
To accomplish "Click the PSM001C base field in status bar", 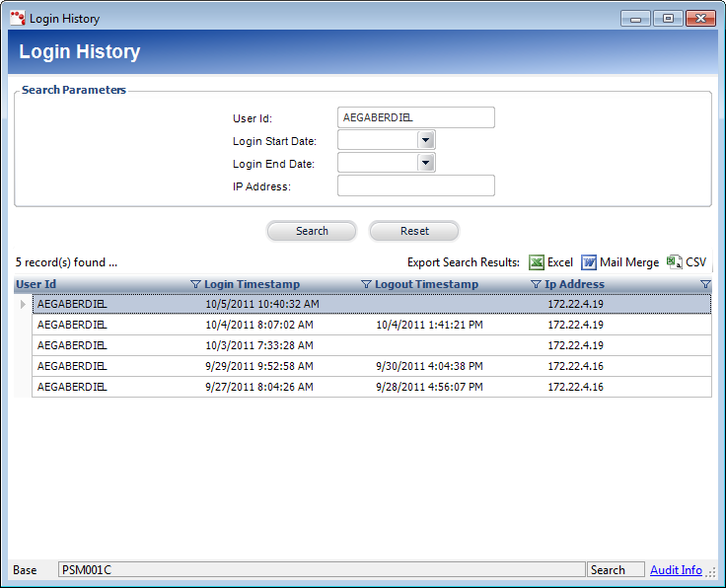I will click(322, 569).
